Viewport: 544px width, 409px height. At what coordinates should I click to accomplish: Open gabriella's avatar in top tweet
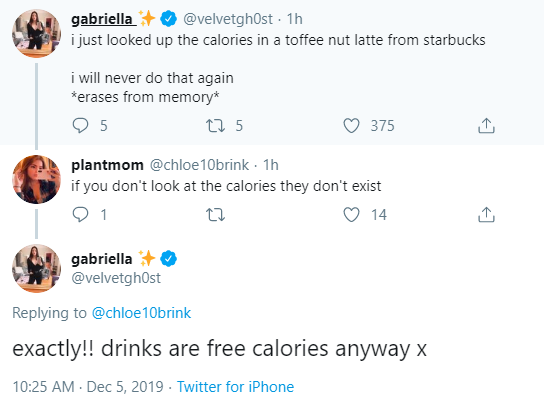pyautogui.click(x=36, y=33)
